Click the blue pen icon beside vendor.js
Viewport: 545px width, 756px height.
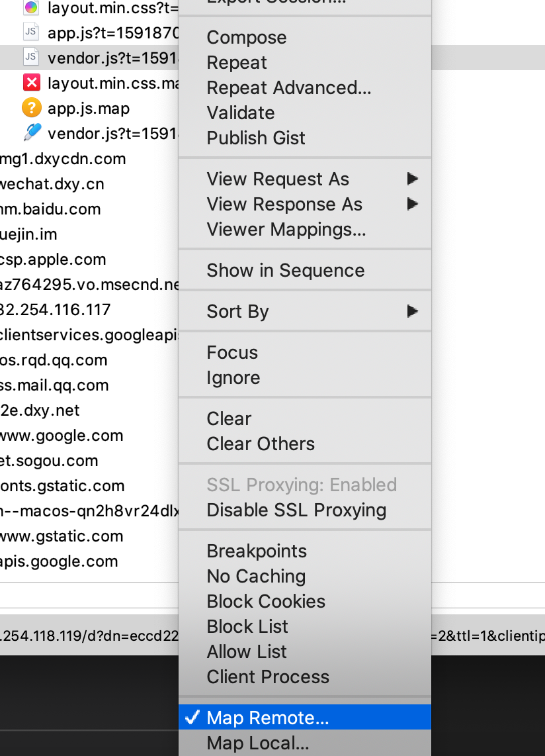click(31, 133)
